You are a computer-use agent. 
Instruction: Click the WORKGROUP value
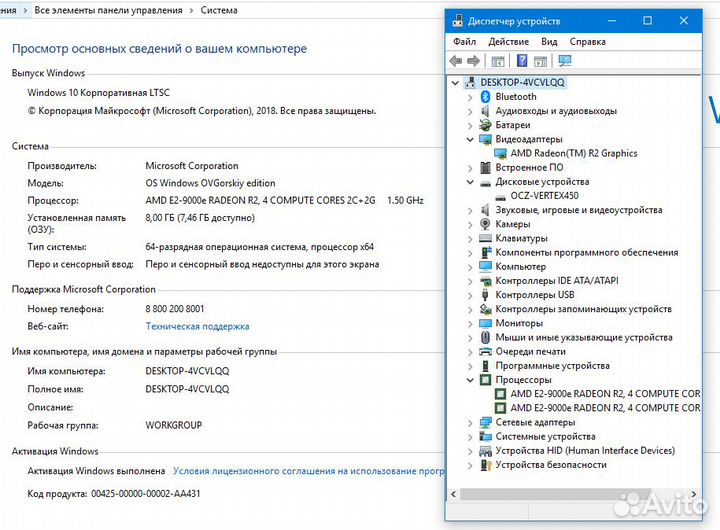tap(174, 425)
